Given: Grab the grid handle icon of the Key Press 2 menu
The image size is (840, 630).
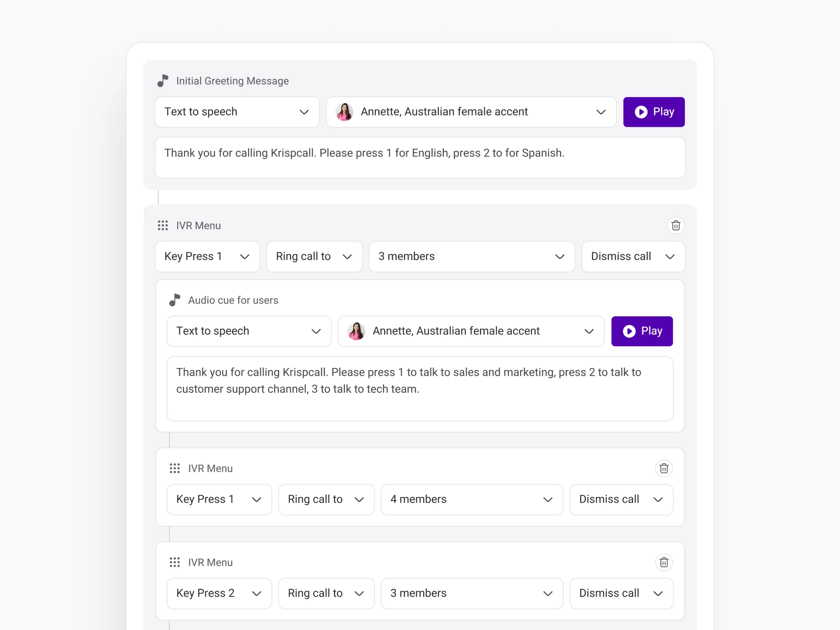Looking at the screenshot, I should 175,562.
